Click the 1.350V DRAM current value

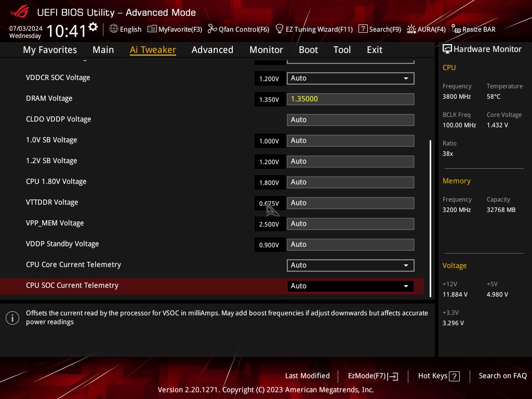pos(269,99)
